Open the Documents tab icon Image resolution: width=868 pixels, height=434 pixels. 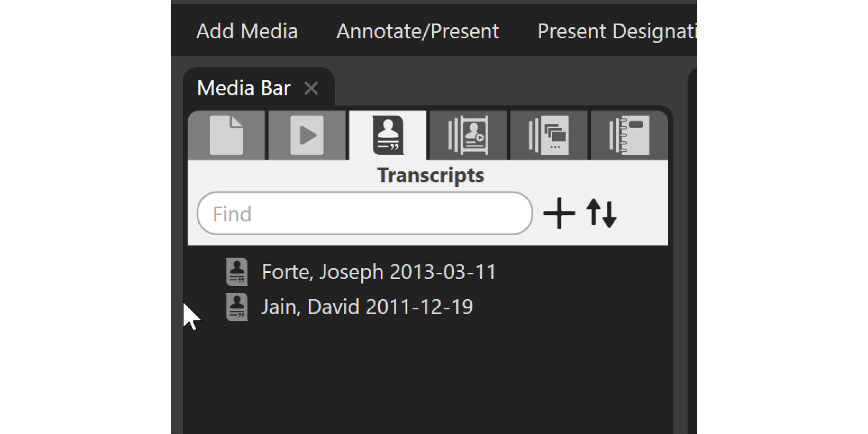tap(226, 135)
